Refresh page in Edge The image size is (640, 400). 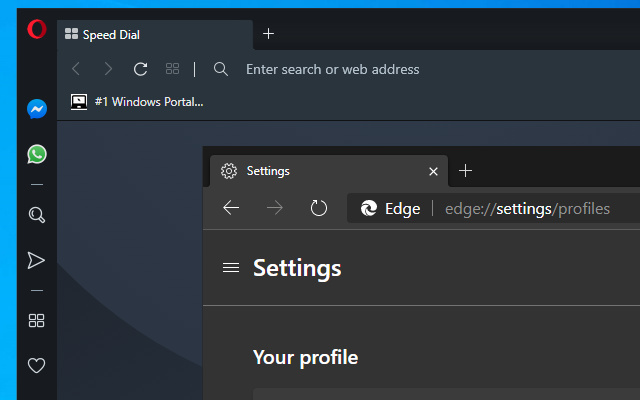click(319, 208)
